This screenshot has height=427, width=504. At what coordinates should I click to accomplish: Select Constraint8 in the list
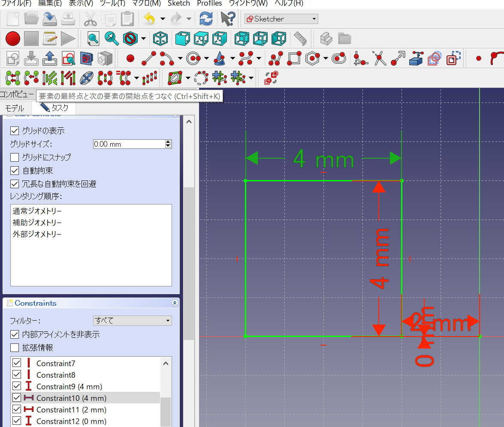[x=85, y=375]
